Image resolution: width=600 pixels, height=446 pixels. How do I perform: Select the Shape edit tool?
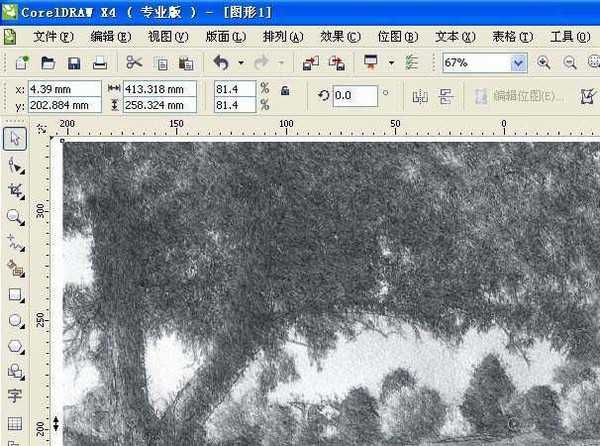[16, 166]
